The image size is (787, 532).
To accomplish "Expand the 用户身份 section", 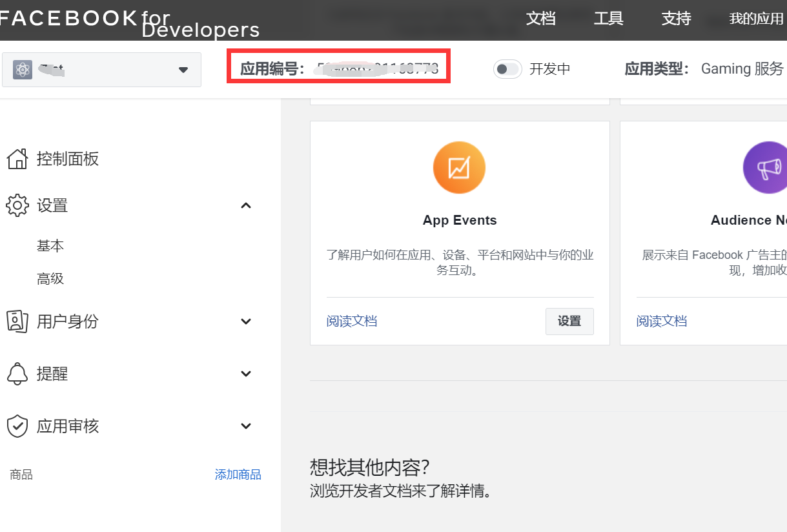I will 245,321.
